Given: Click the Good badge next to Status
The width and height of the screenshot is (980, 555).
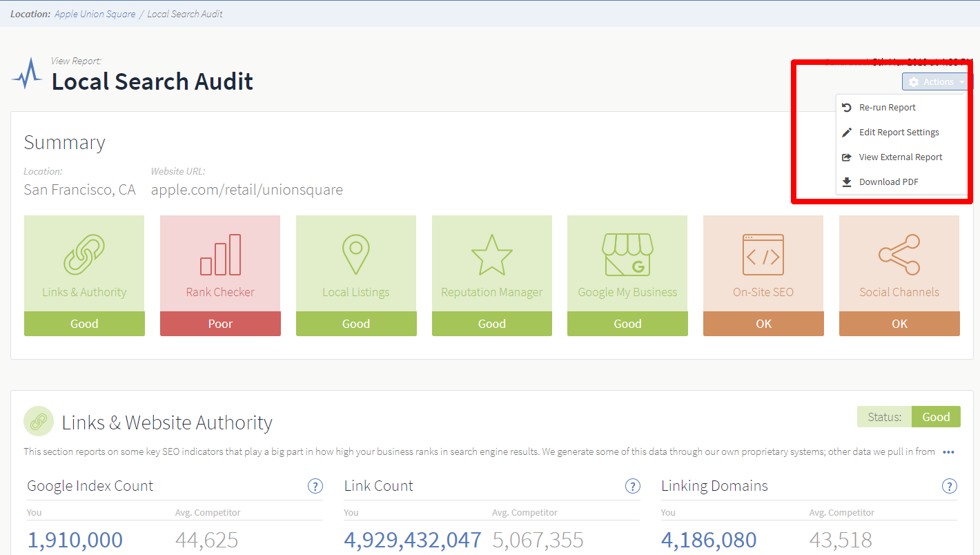Looking at the screenshot, I should coord(936,417).
